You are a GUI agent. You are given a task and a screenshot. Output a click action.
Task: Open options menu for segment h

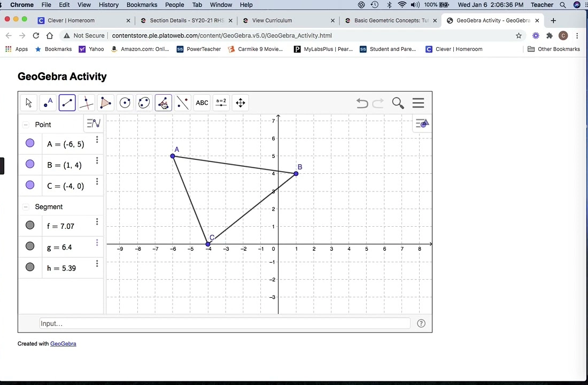pos(97,264)
